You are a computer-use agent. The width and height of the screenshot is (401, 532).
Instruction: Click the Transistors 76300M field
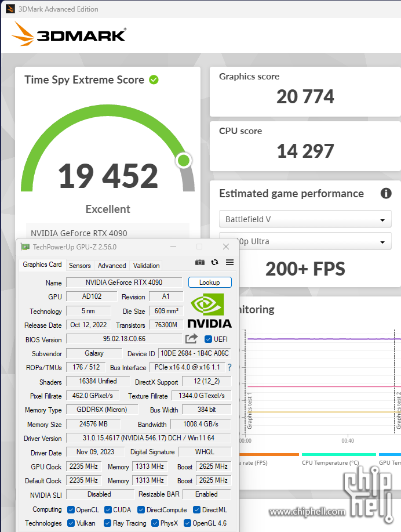pyautogui.click(x=166, y=325)
